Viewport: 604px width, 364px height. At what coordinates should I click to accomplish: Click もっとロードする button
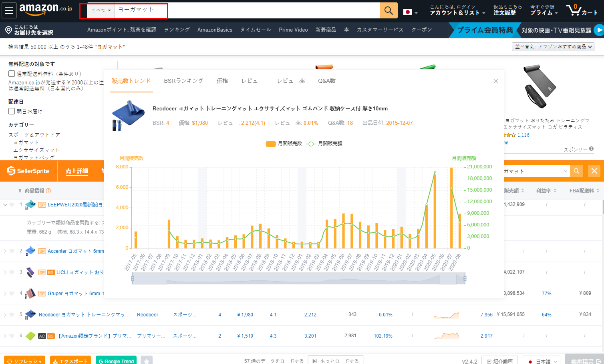[x=336, y=361]
